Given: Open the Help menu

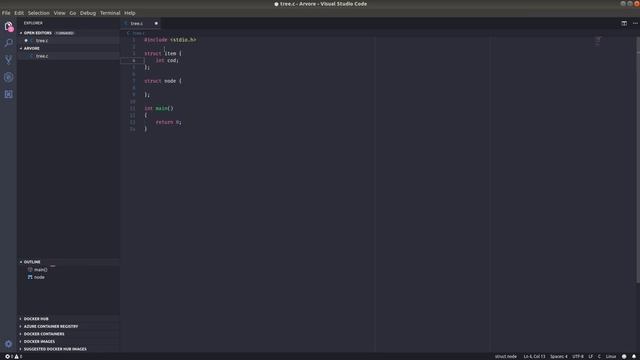Looking at the screenshot, I should tap(130, 13).
